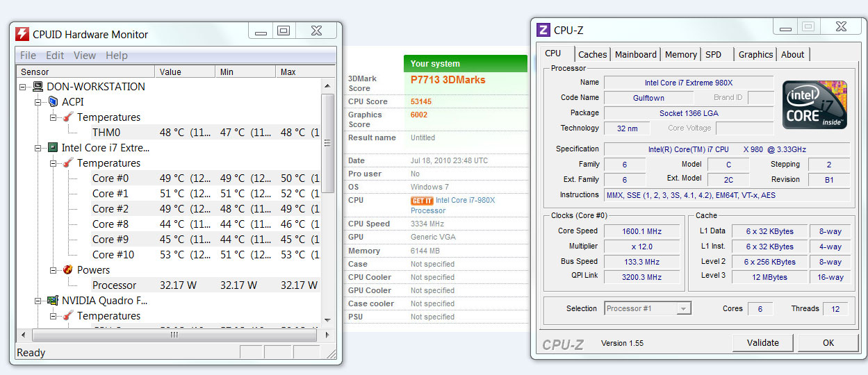Click the Intel Core i7 Extreme chip icon
The image size is (868, 375).
pos(53,148)
